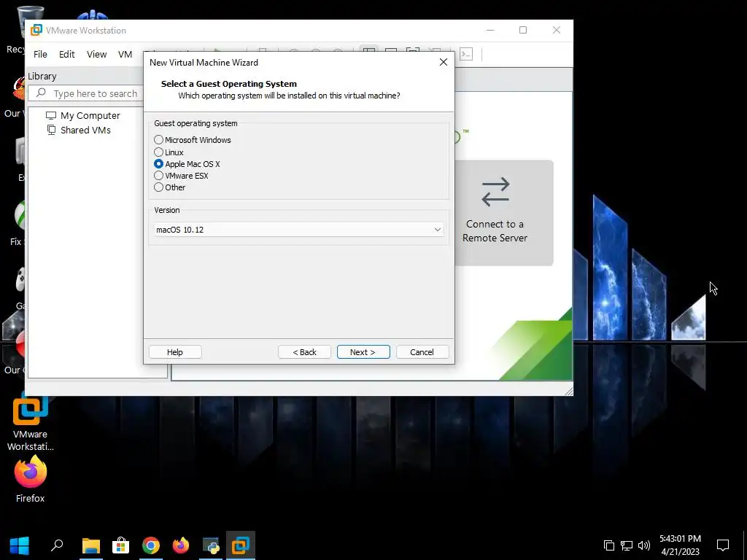Open Python app from taskbar
The width and height of the screenshot is (747, 560).
(211, 545)
